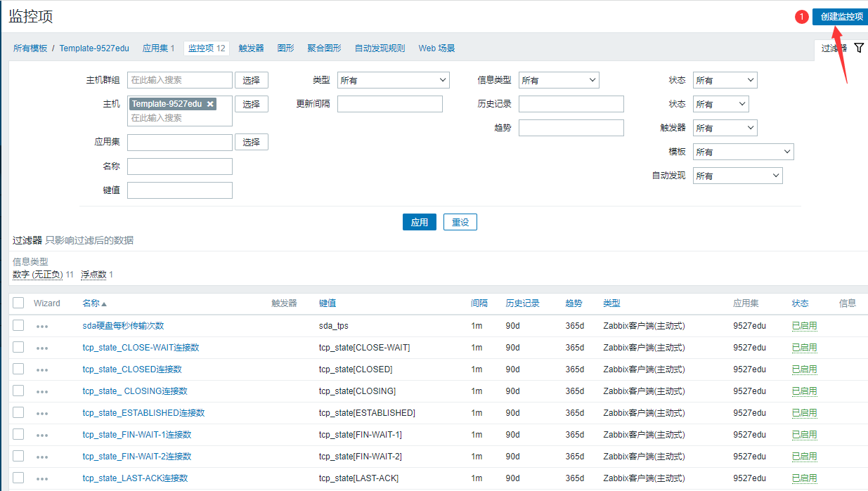This screenshot has height=491, width=868.
Task: Open wizard dots for tcp_state_LAST-ACK连接数 row
Action: [x=42, y=479]
